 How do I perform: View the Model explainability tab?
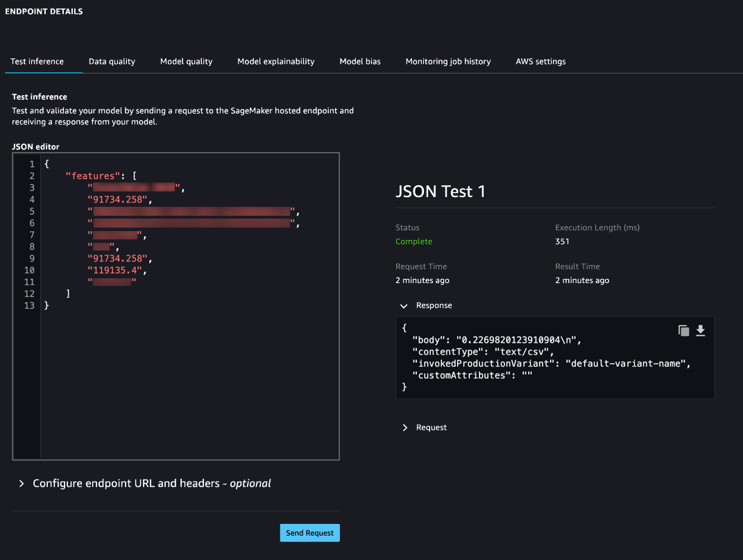pos(275,61)
